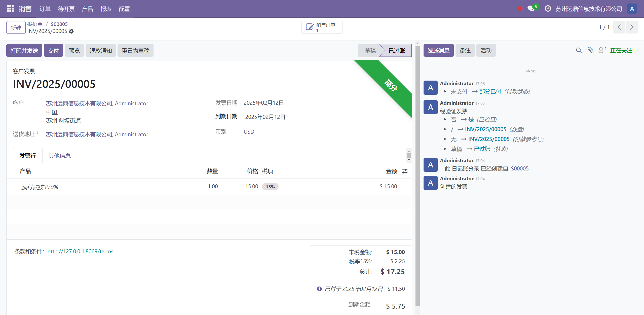Screen dimensions: 644x315
Task: Show followers with the person icon
Action: pos(601,50)
